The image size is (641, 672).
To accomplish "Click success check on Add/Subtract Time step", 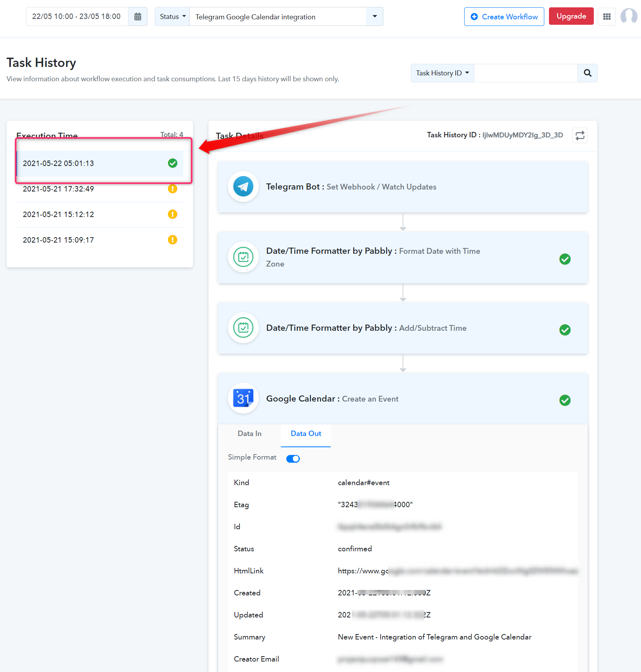I will tap(565, 330).
